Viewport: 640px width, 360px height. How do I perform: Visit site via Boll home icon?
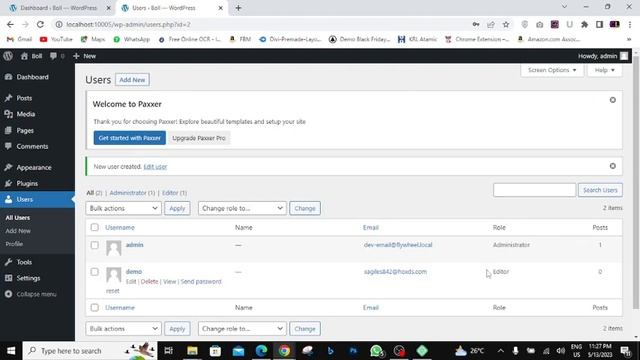pos(31,56)
